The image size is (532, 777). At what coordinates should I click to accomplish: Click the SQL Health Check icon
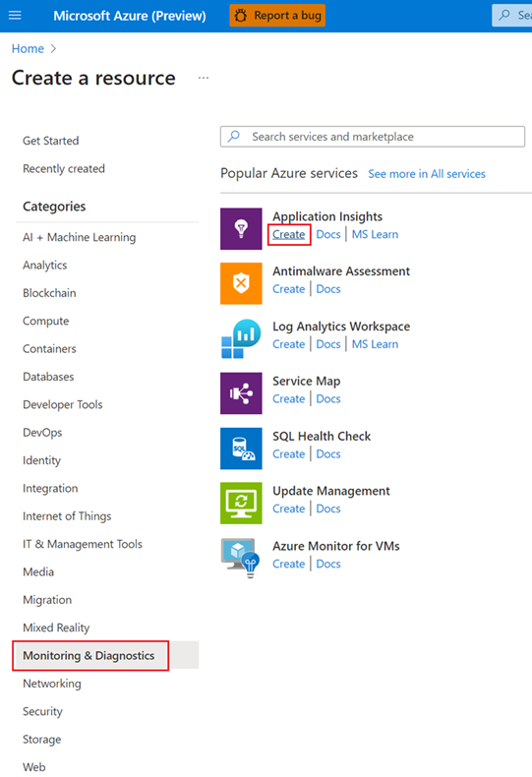click(241, 448)
